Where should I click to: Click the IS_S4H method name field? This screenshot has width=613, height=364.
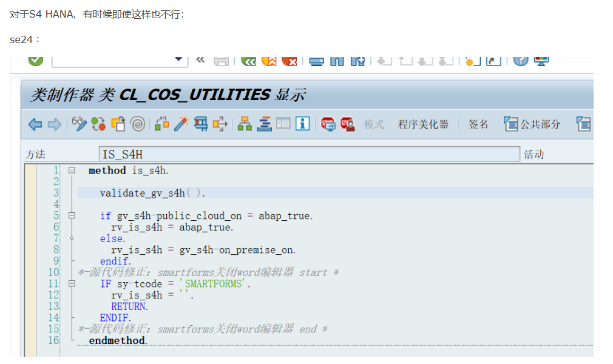point(310,154)
